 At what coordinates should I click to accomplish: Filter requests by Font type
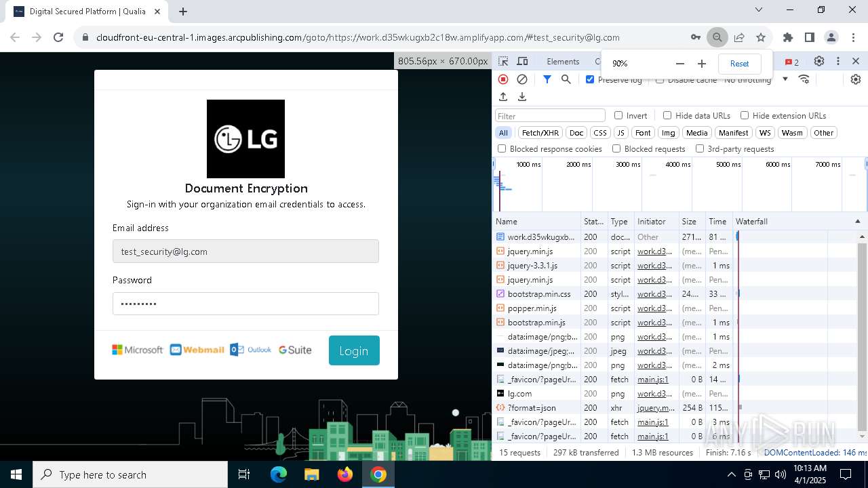(x=643, y=133)
